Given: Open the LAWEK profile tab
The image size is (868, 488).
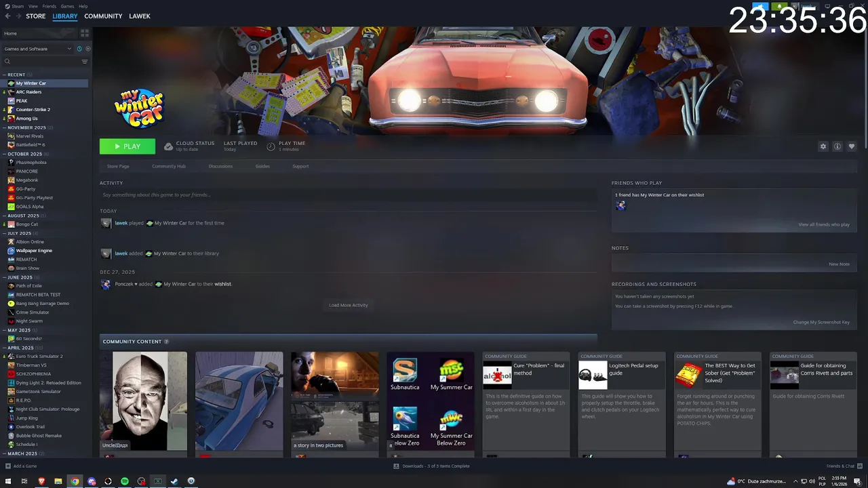Looking at the screenshot, I should pos(140,16).
